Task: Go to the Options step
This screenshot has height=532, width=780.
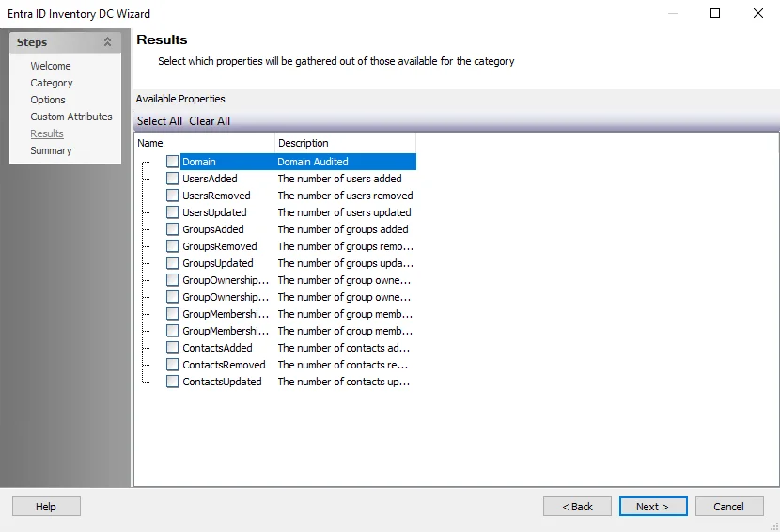Action: click(48, 100)
